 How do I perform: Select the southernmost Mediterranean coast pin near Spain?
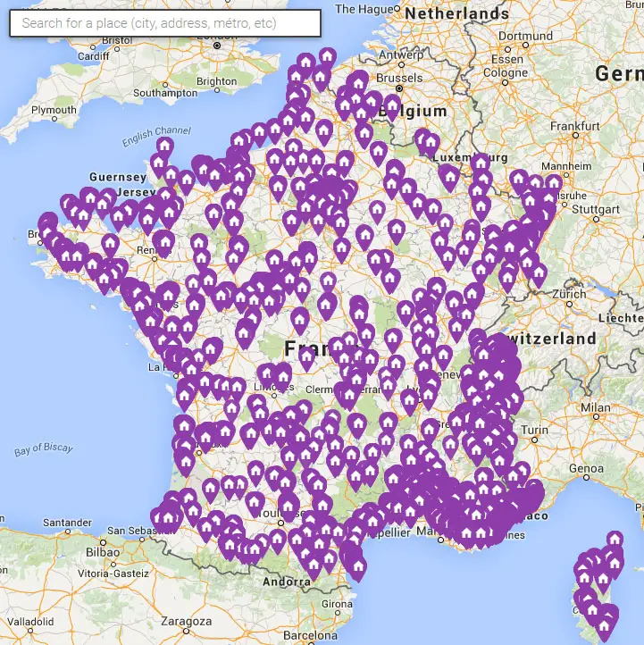tap(358, 568)
